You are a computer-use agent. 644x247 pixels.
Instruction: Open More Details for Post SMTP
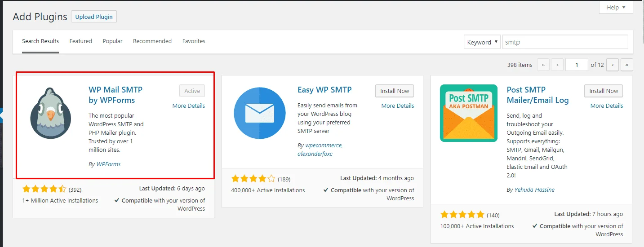click(x=607, y=106)
